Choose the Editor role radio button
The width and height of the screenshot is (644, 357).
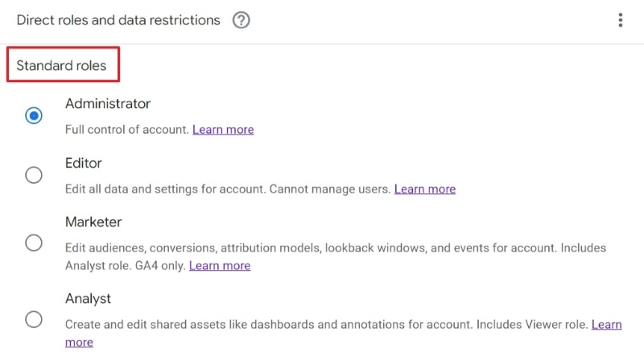click(x=34, y=175)
